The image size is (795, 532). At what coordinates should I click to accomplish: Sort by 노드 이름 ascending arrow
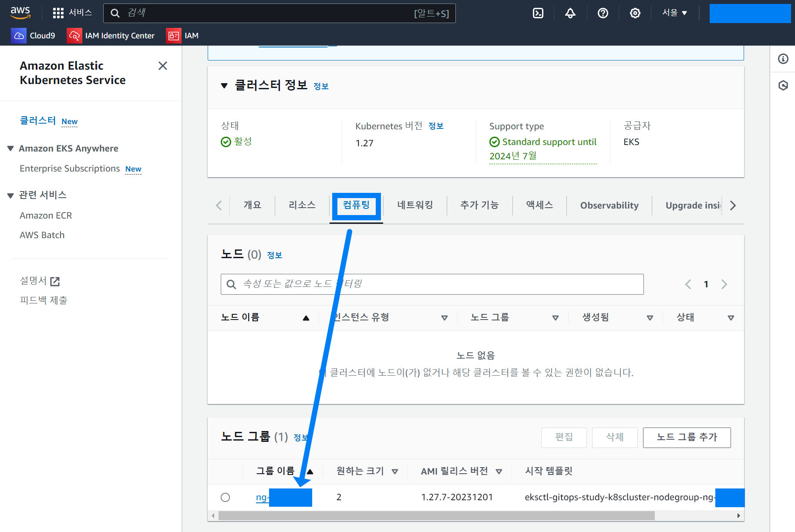(306, 318)
